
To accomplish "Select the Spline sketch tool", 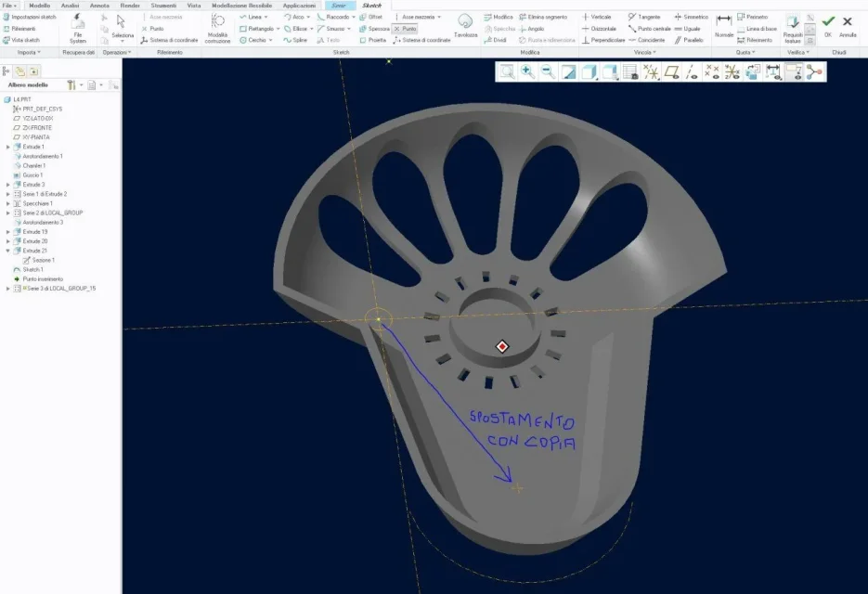I will pyautogui.click(x=295, y=41).
